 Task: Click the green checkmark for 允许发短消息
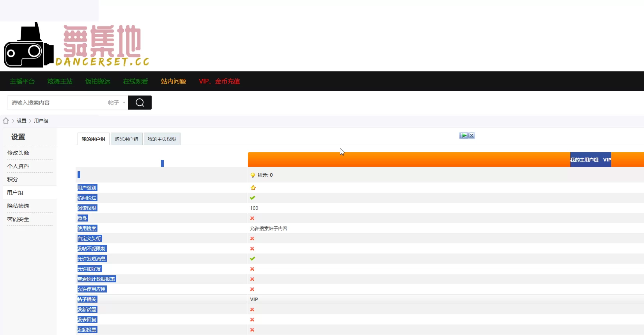(253, 259)
